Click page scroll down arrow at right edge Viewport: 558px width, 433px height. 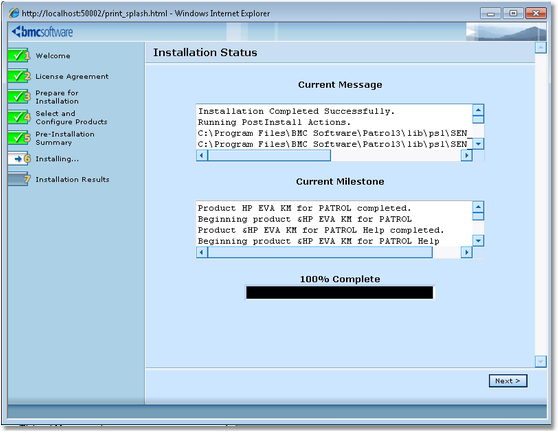click(541, 361)
